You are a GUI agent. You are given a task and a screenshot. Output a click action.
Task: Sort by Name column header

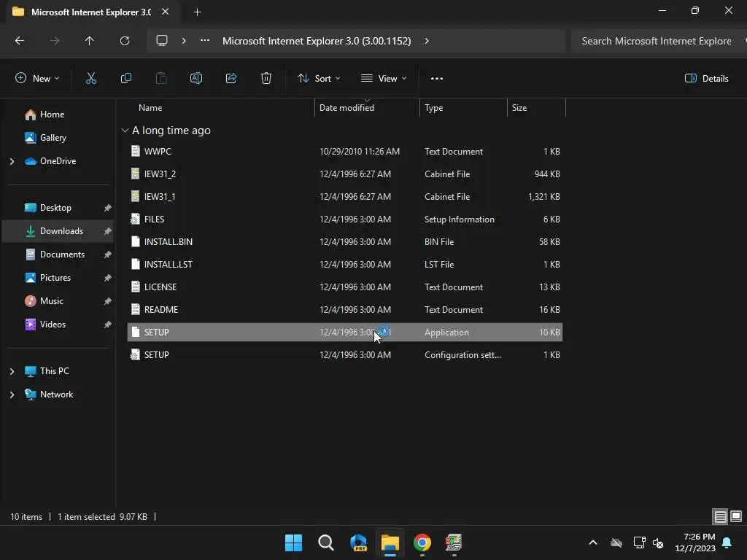point(150,108)
